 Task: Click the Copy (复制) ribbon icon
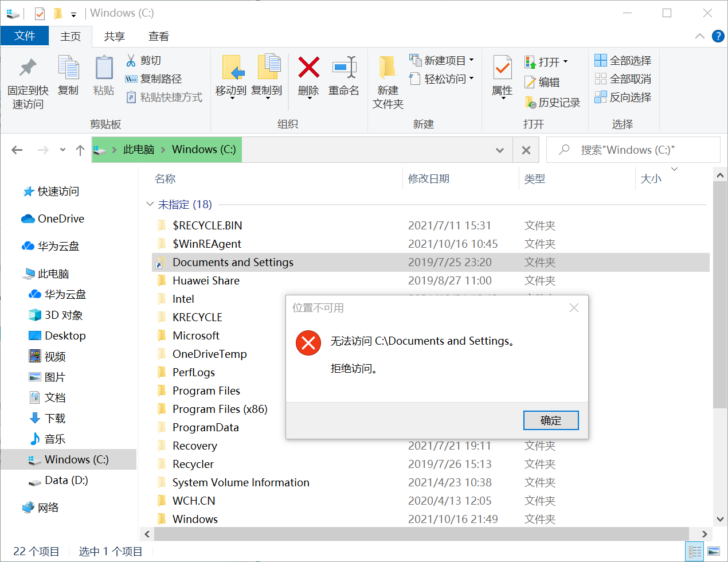click(68, 68)
